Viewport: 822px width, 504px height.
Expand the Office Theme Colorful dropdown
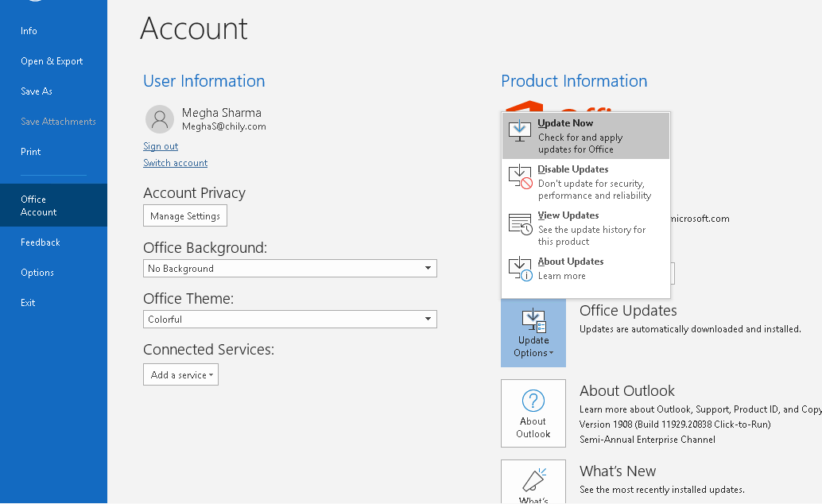coord(290,320)
